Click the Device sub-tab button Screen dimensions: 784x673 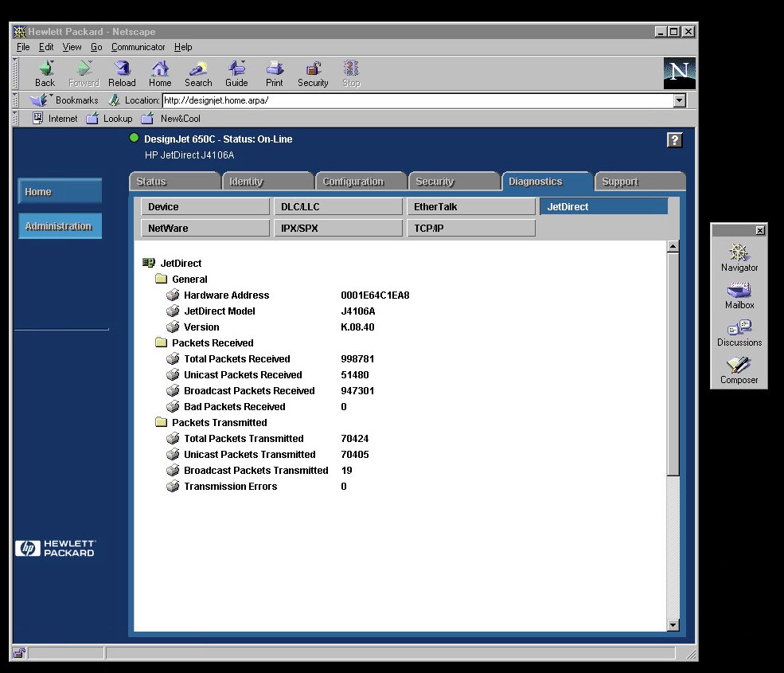[205, 206]
